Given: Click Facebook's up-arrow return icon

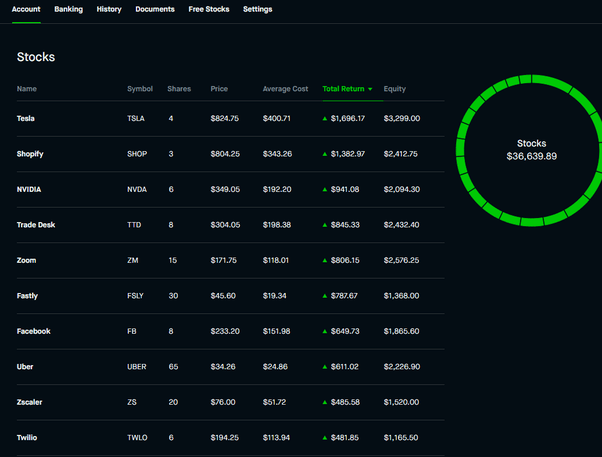Looking at the screenshot, I should (x=325, y=331).
